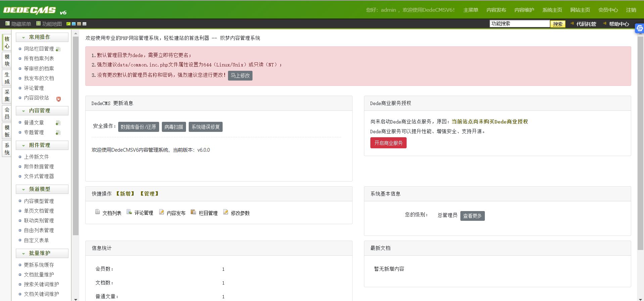Screen dimensions: 644x301
Task: Collapse the 频道模型 menu section
Action: pyautogui.click(x=24, y=190)
